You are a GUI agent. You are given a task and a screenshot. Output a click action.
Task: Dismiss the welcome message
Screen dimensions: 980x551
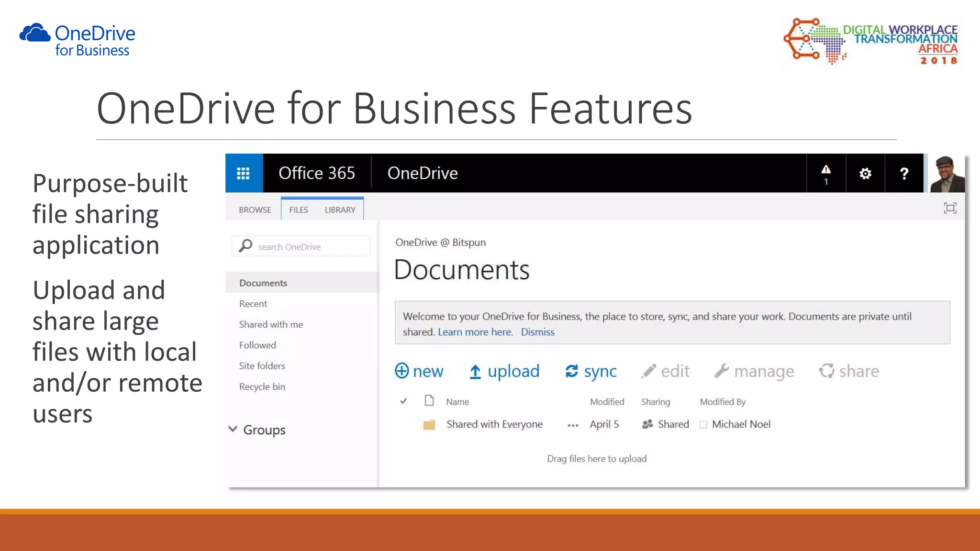(x=538, y=332)
